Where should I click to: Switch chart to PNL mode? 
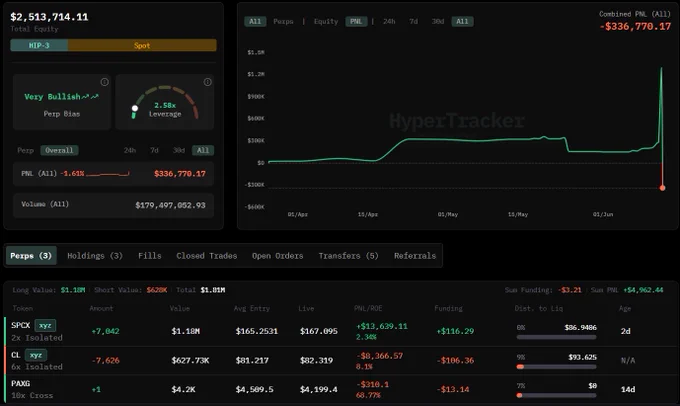click(x=356, y=21)
